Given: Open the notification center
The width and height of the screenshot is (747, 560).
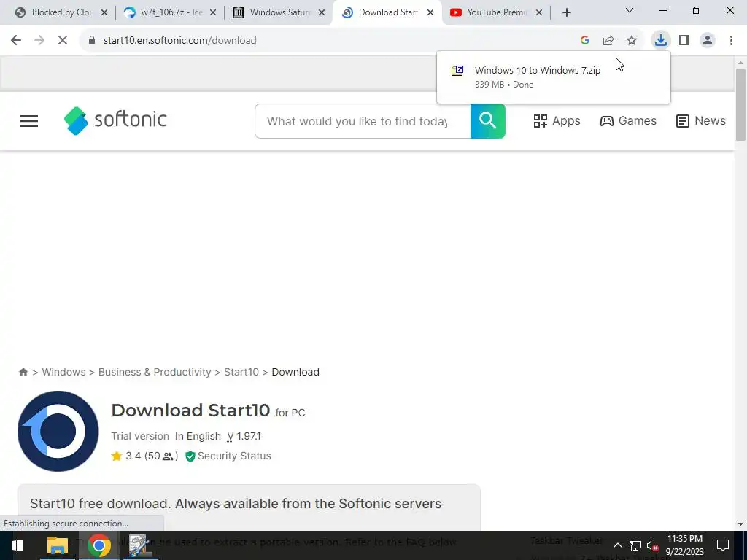Looking at the screenshot, I should click(723, 545).
